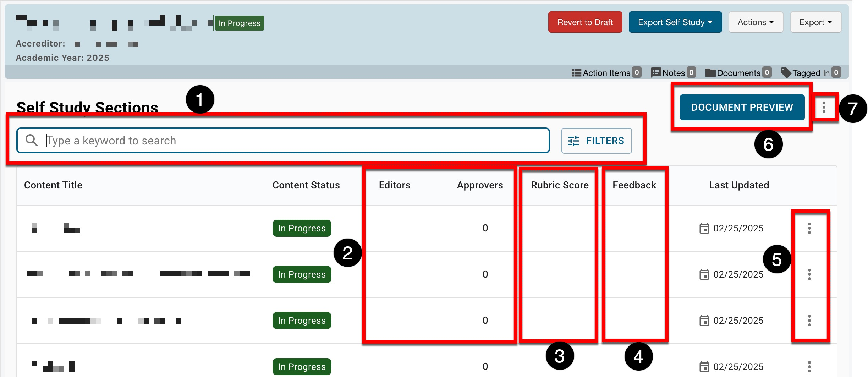Viewport: 868px width, 377px height.
Task: Click the Notes icon in header bar
Action: point(656,73)
